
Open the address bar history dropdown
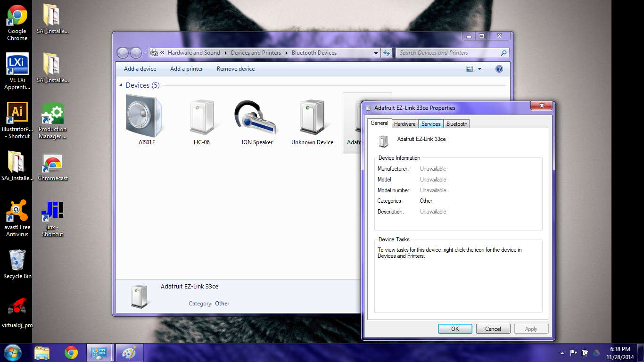coord(376,53)
